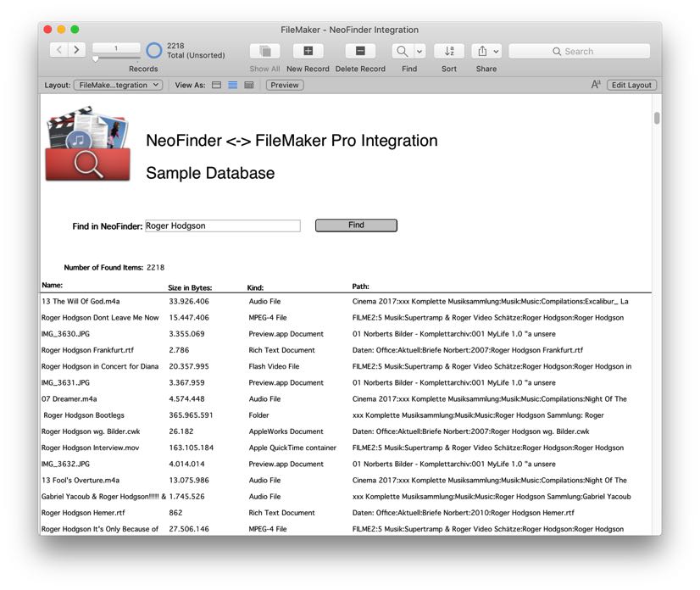Viewport: 700px width, 590px height.
Task: Open the Find options dropdown arrow
Action: click(419, 51)
